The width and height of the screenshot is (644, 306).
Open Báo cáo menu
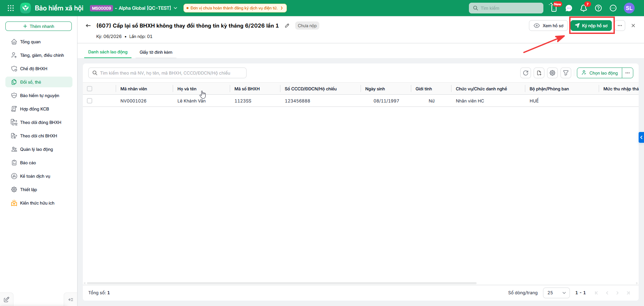pos(39,163)
